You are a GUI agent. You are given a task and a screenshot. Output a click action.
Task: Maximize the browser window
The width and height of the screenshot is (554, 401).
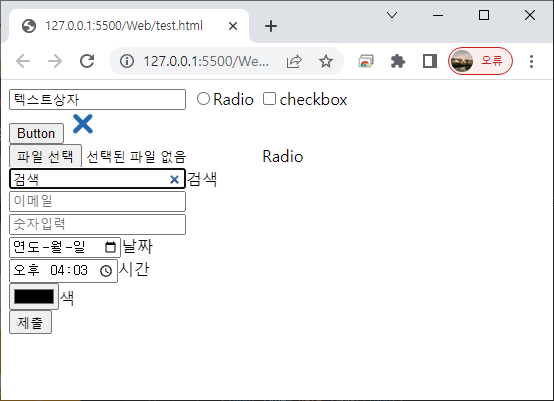point(484,15)
